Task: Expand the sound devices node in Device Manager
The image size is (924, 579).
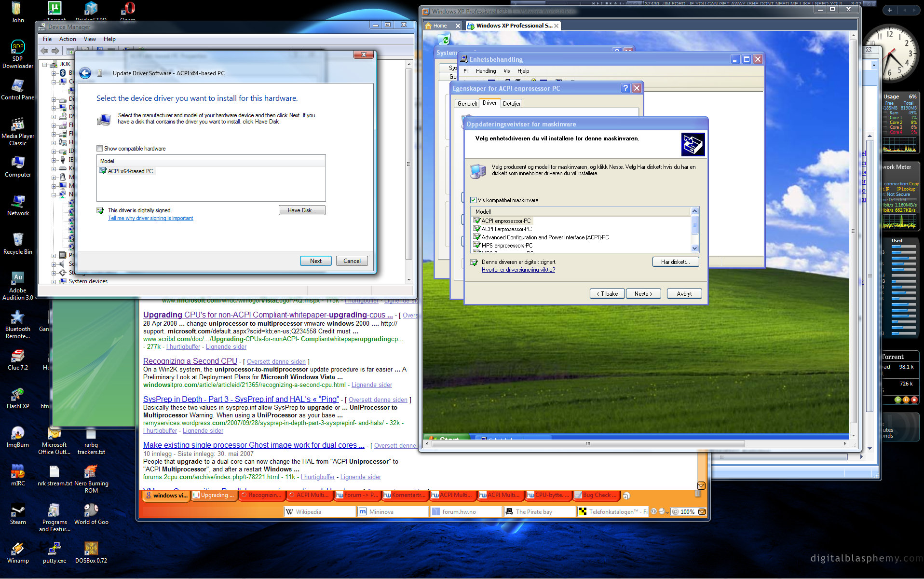Action: click(x=54, y=264)
